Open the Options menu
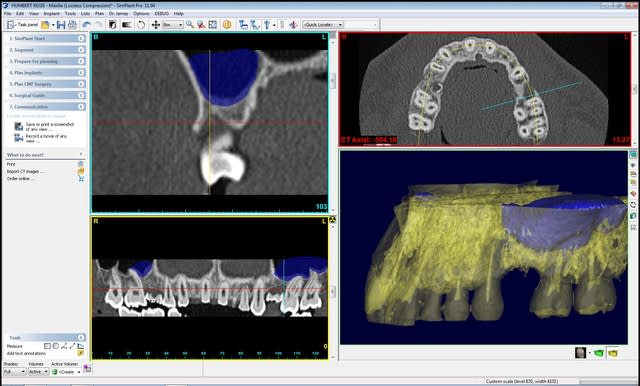Viewport: 640px width, 386px height. tap(141, 13)
